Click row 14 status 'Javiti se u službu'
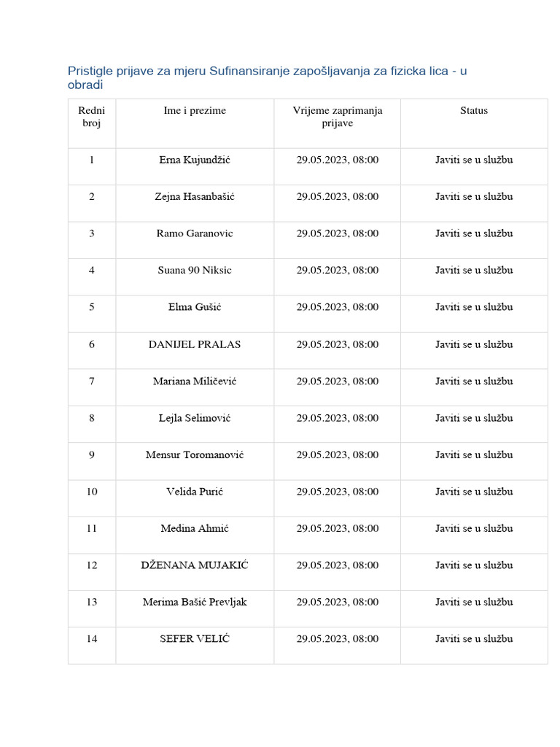 [x=474, y=639]
